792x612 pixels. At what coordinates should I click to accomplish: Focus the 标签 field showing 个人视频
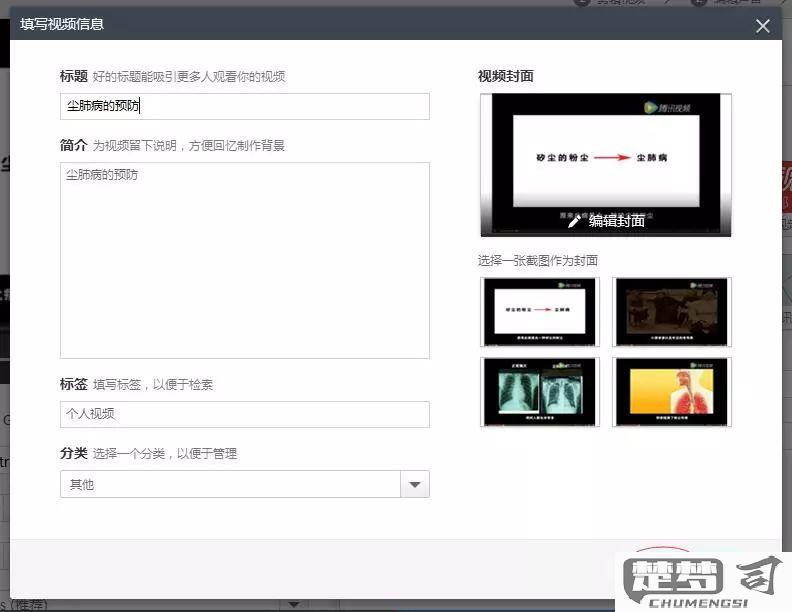pyautogui.click(x=245, y=415)
